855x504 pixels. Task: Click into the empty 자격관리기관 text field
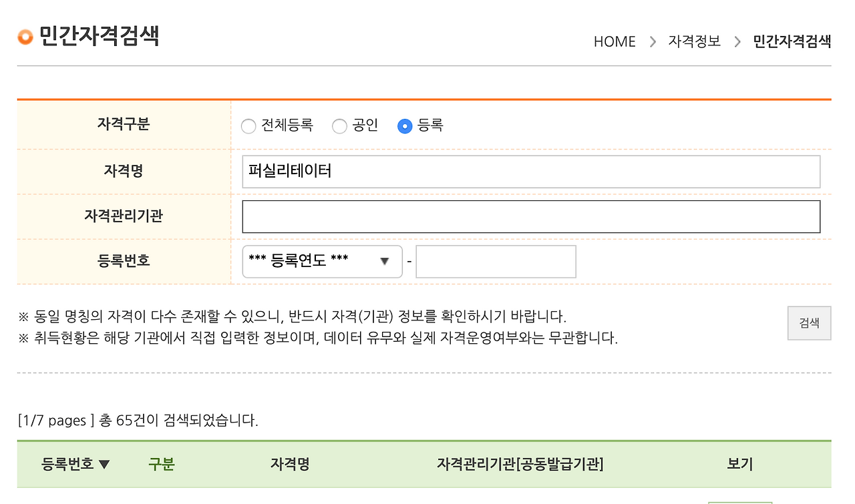click(x=531, y=216)
